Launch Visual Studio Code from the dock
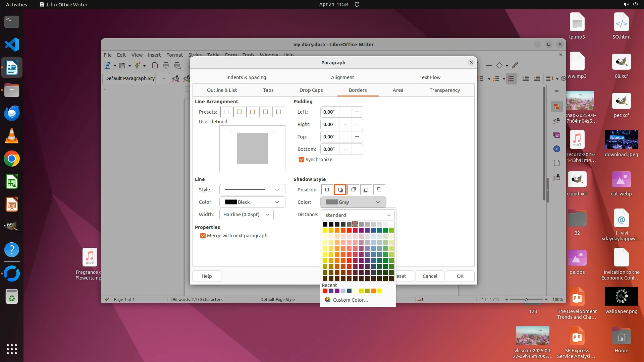 [12, 45]
